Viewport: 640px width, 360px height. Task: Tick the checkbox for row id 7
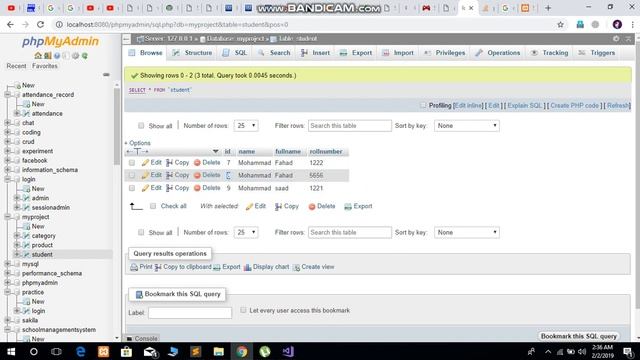(x=131, y=163)
